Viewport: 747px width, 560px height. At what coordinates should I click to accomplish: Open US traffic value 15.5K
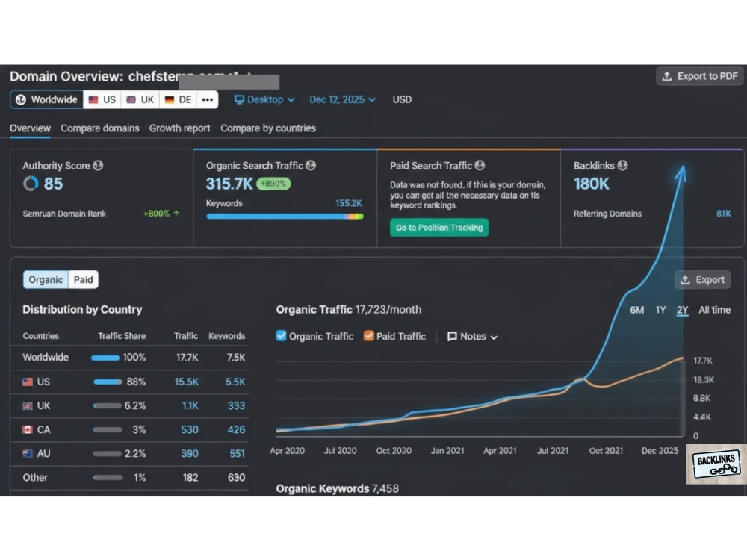(186, 382)
